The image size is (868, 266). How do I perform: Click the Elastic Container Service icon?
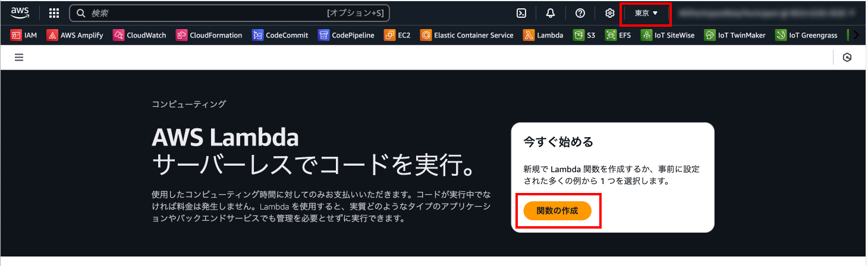(426, 35)
